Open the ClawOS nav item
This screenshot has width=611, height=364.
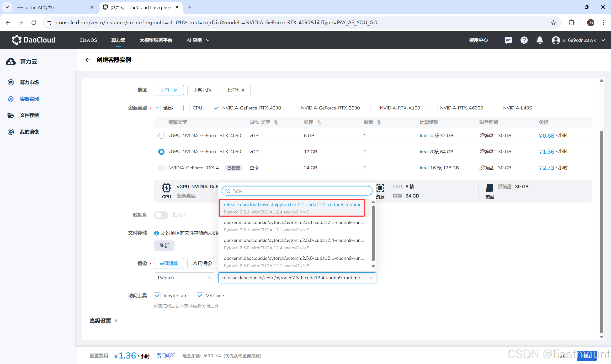click(x=88, y=40)
